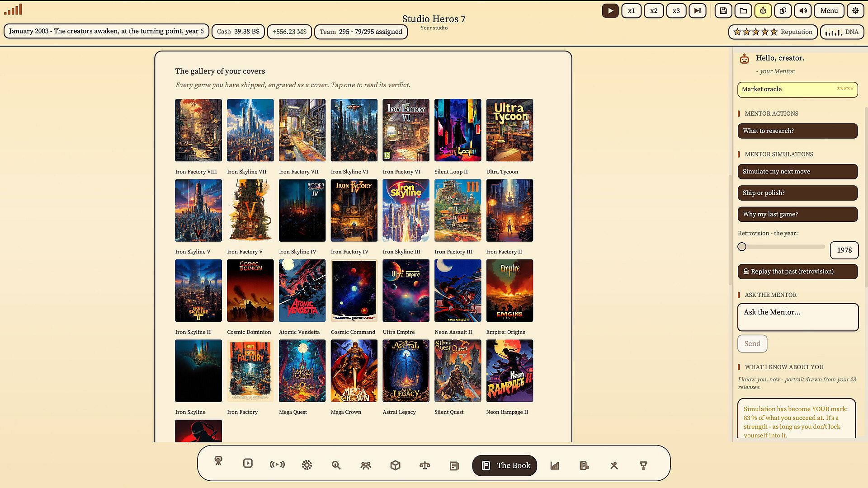868x488 pixels.
Task: Expand the DNA panel button
Action: point(842,32)
